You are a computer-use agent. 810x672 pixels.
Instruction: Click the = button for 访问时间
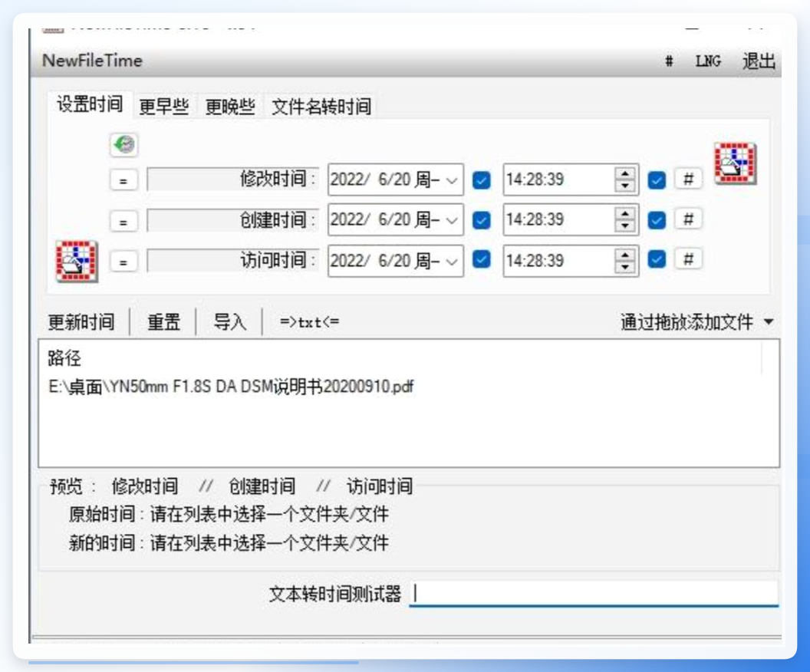[123, 262]
